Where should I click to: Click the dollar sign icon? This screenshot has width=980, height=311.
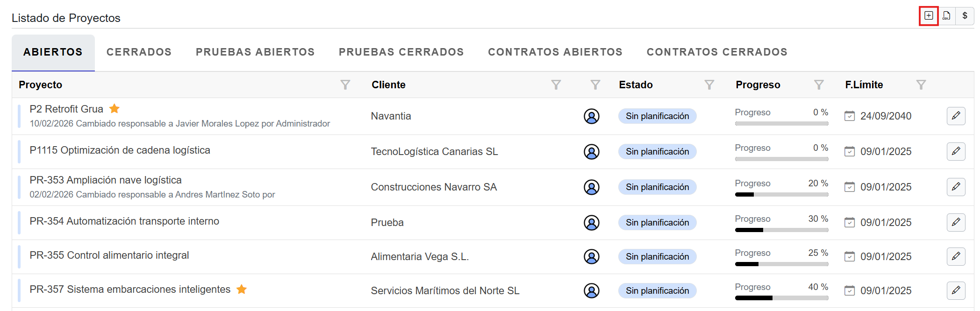pos(965,16)
